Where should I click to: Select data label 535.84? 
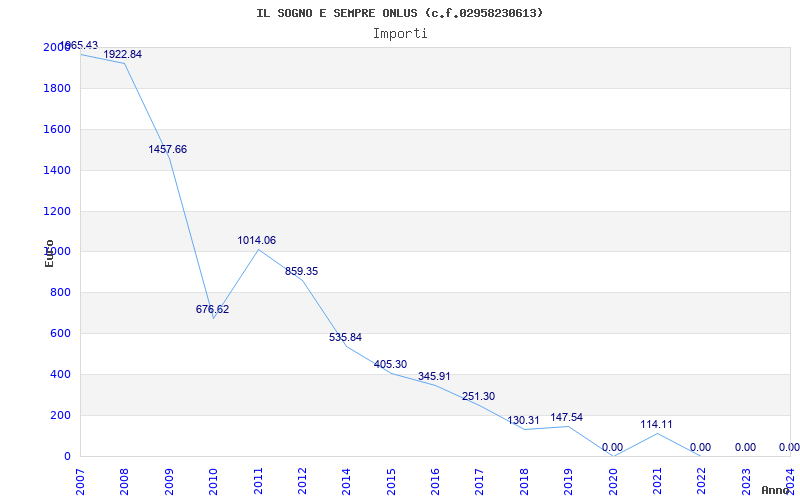tap(345, 337)
